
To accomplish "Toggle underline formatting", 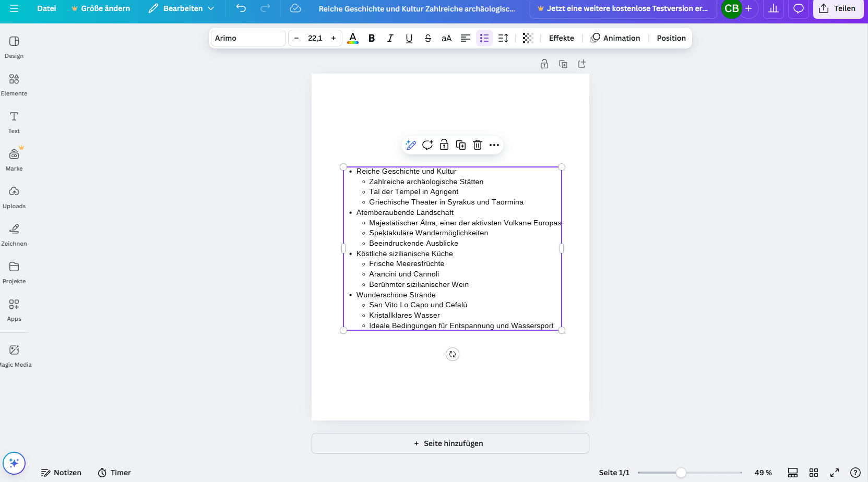I will point(409,38).
